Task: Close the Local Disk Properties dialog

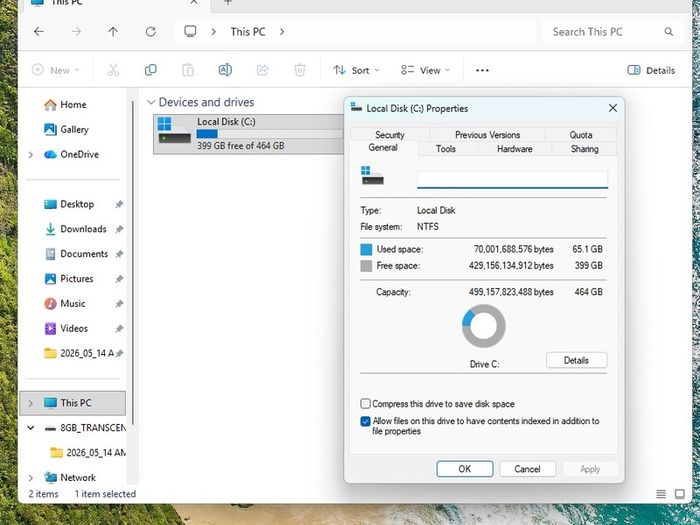Action: (613, 108)
